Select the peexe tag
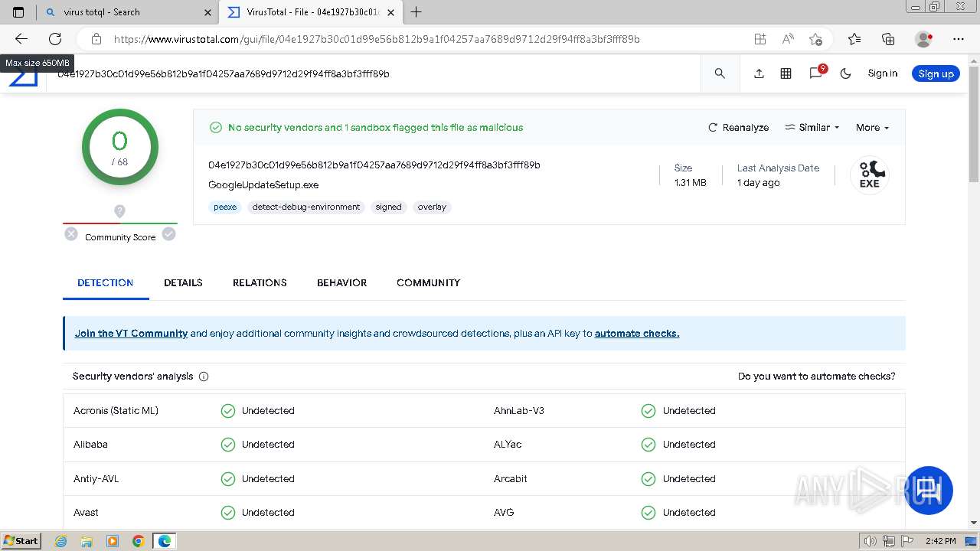Image resolution: width=980 pixels, height=551 pixels. 225,207
